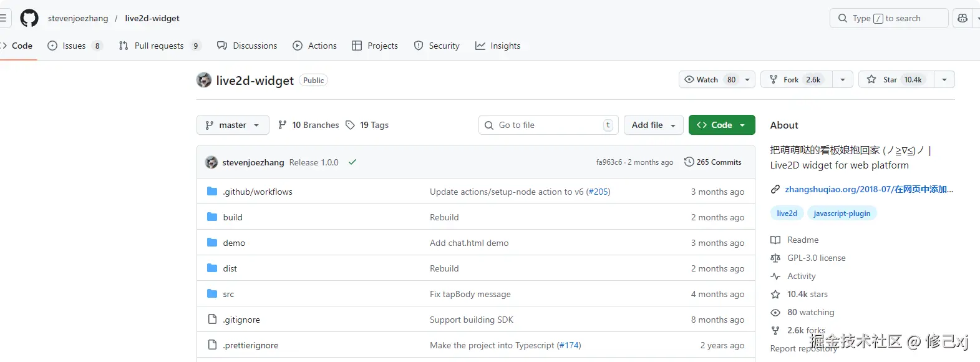Open pull request #205 link

[x=598, y=192]
